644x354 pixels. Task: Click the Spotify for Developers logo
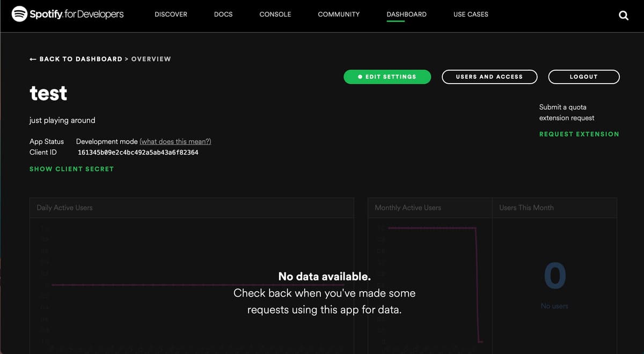[68, 14]
